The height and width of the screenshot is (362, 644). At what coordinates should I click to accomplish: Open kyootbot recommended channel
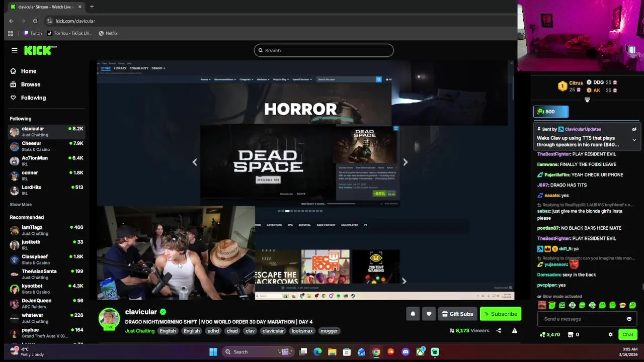[46, 289]
